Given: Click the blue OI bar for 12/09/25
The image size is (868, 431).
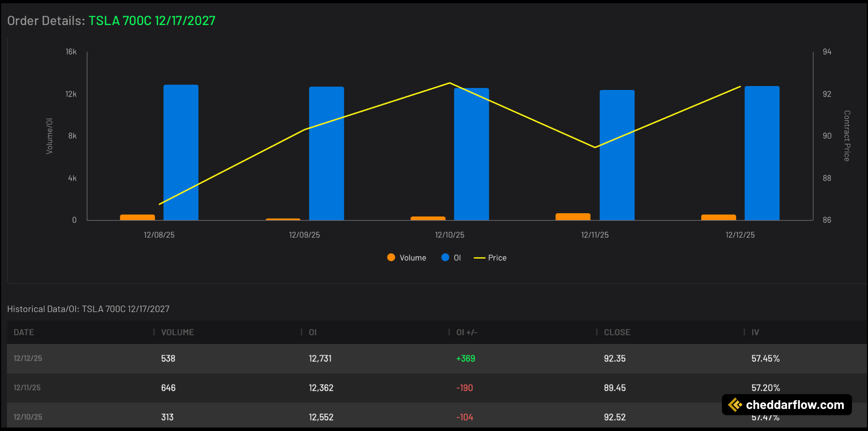Looking at the screenshot, I should 327,153.
